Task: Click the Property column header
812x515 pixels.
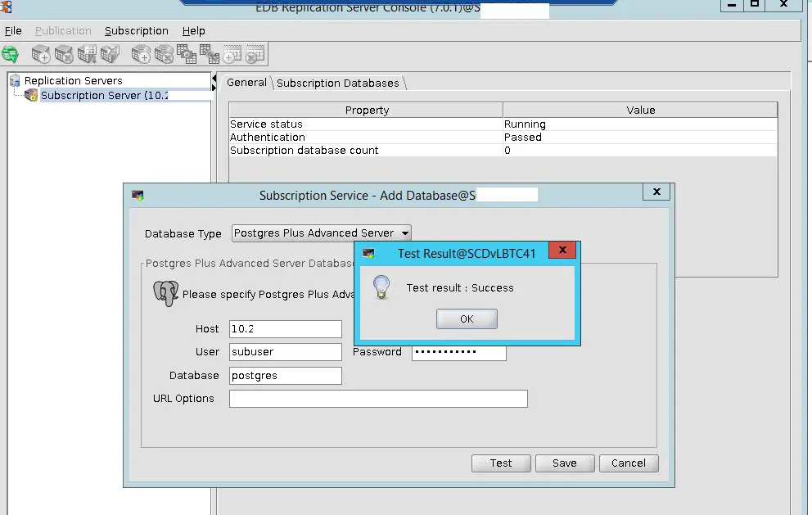Action: (x=366, y=110)
